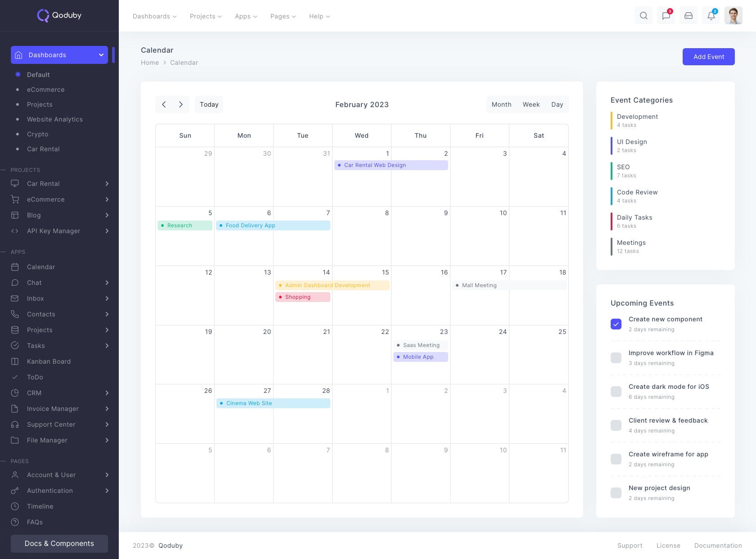Expand the Invoice Manager submenu
Image resolution: width=756 pixels, height=559 pixels.
(107, 409)
